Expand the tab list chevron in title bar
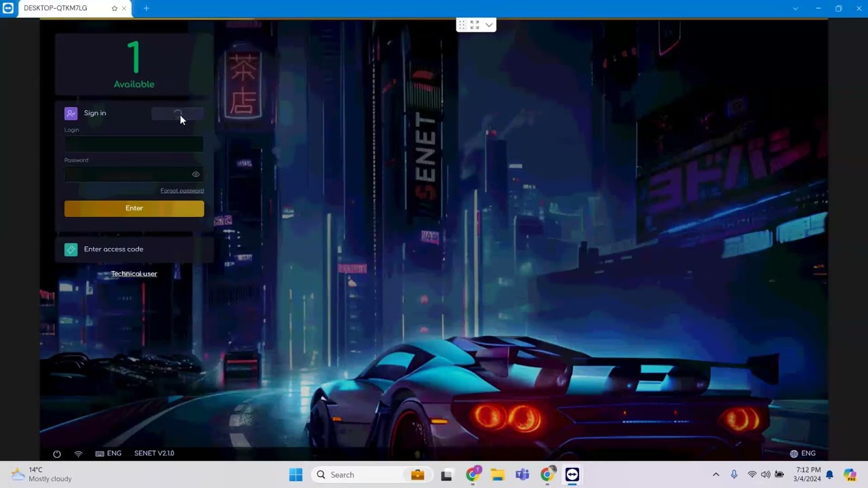Screen dimensions: 868x488 pyautogui.click(x=795, y=8)
